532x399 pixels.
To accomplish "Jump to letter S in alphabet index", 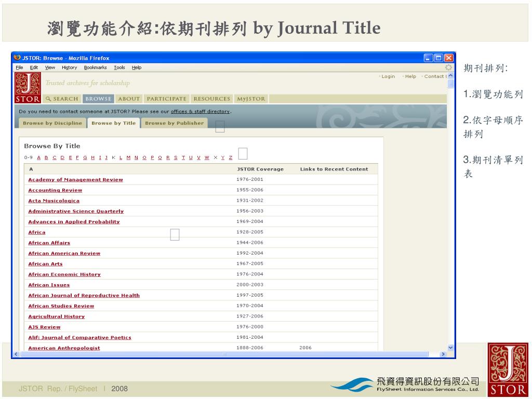I will click(x=176, y=157).
